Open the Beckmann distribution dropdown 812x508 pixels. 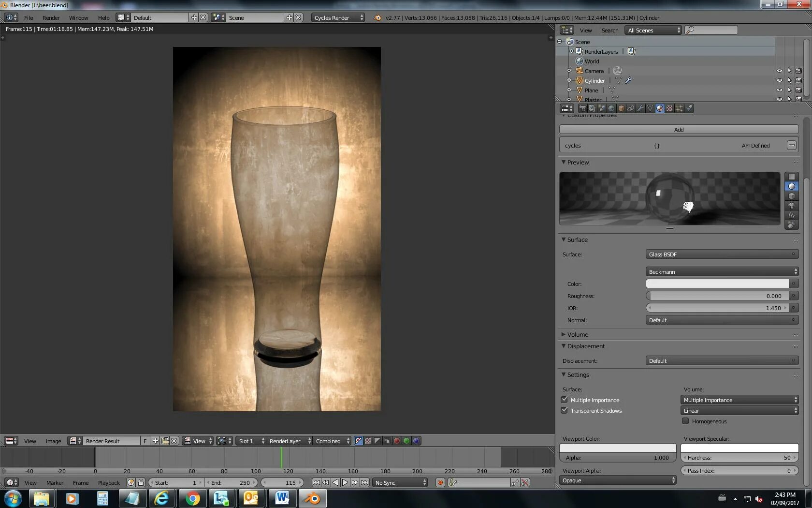coord(722,272)
